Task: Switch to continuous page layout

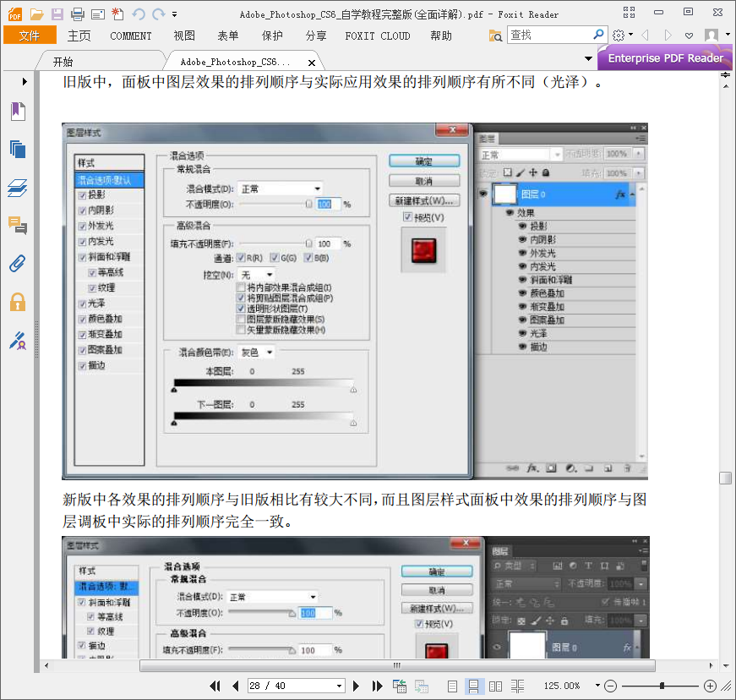Action: 473,686
